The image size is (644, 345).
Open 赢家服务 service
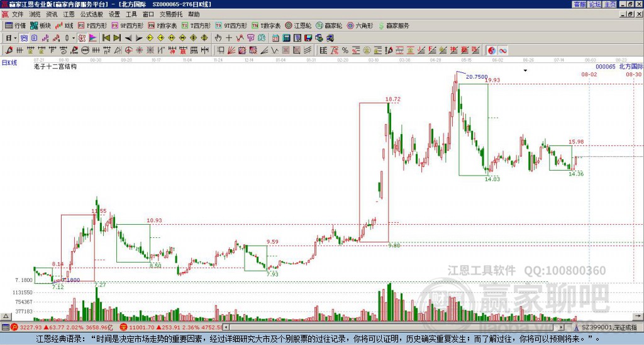click(x=394, y=25)
